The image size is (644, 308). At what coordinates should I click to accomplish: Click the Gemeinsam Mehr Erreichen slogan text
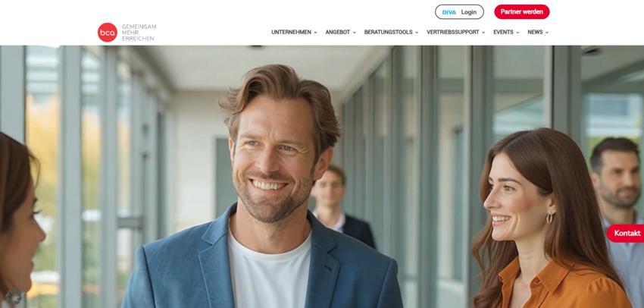pyautogui.click(x=139, y=33)
